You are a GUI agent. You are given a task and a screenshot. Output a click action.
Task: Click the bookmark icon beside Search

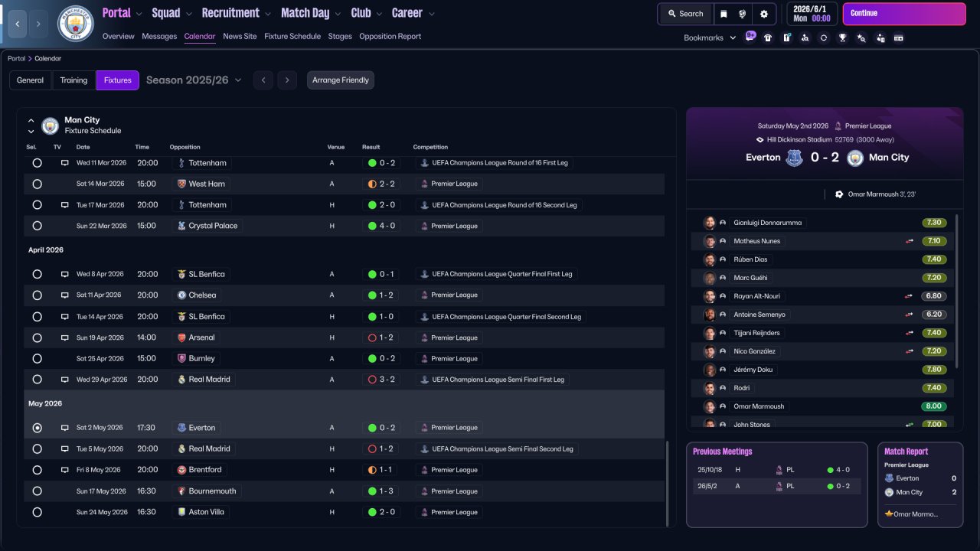724,14
